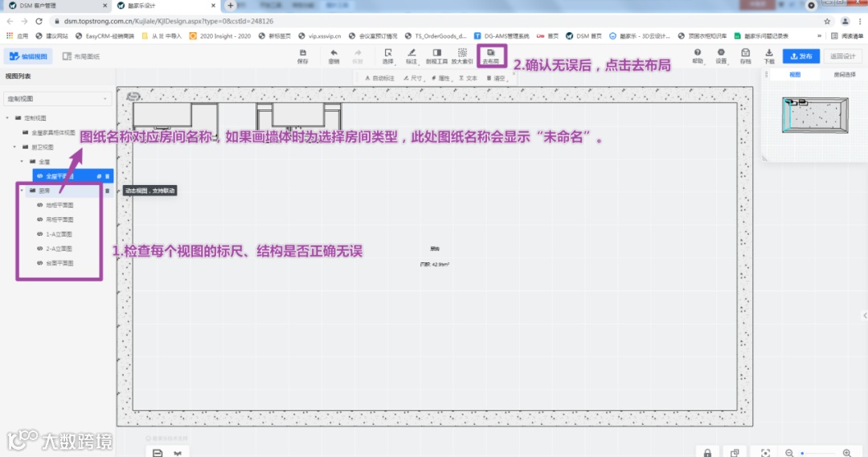The image size is (868, 457).
Task: Click the zoom in magnifier icon
Action: pos(847,452)
